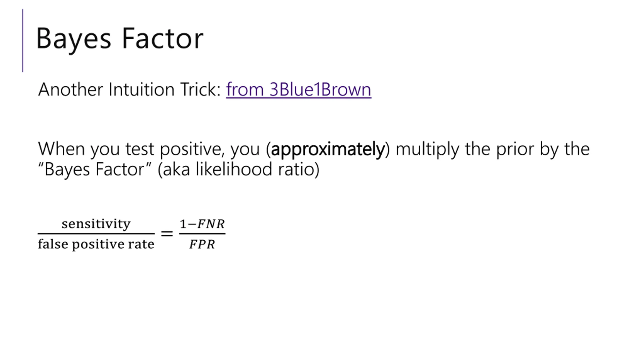
Task: Click the phrase "multiply the prior by the"
Action: point(493,149)
